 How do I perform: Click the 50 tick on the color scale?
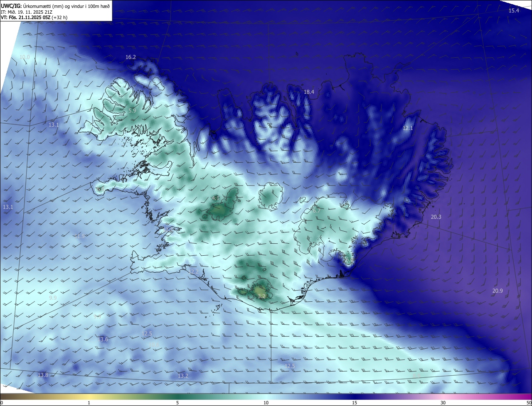click(528, 403)
